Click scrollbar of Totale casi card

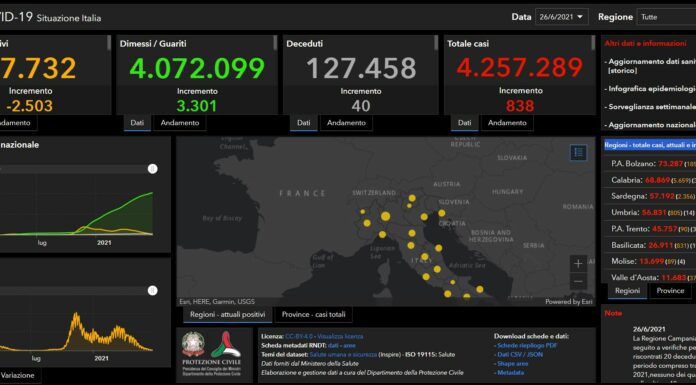coord(593,43)
